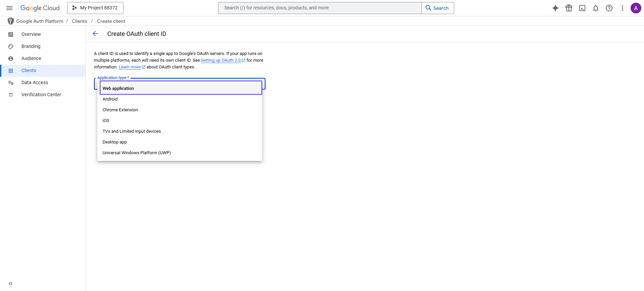Viewport: 644px width, 291px height.
Task: Go to Data Access section
Action: coord(35,82)
